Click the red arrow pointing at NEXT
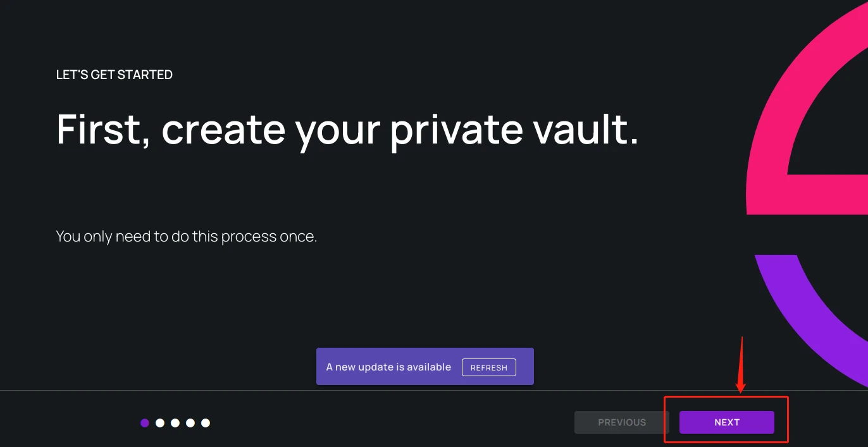The width and height of the screenshot is (868, 447). coord(741,364)
